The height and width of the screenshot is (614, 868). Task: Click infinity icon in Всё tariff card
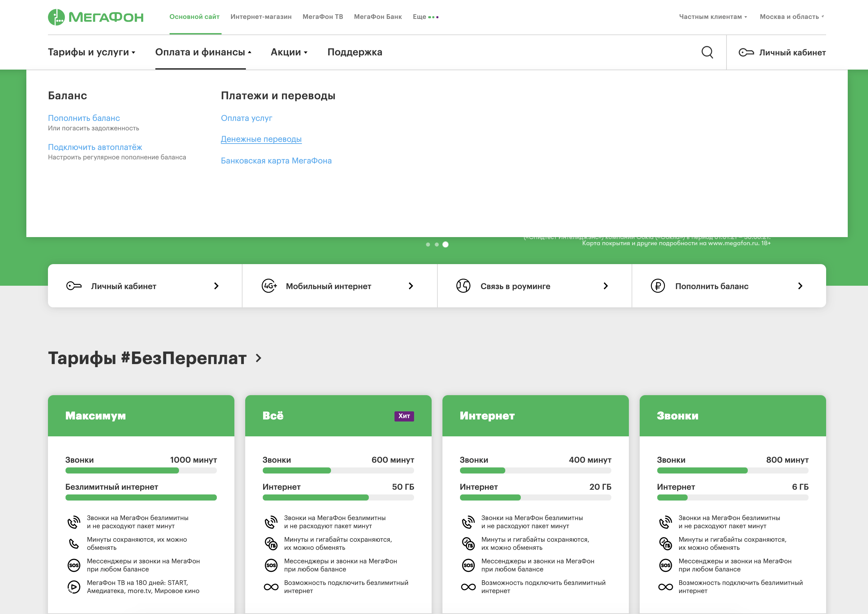(x=271, y=587)
